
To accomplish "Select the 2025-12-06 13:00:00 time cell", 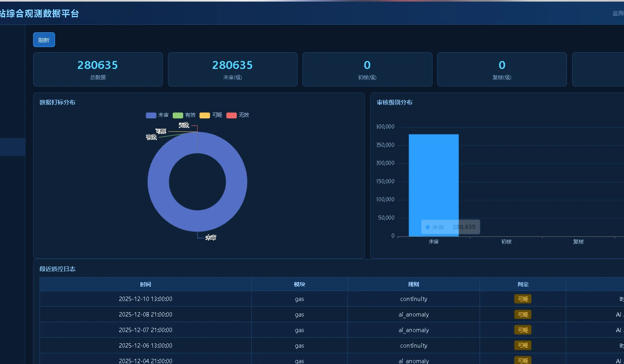I will (x=146, y=346).
